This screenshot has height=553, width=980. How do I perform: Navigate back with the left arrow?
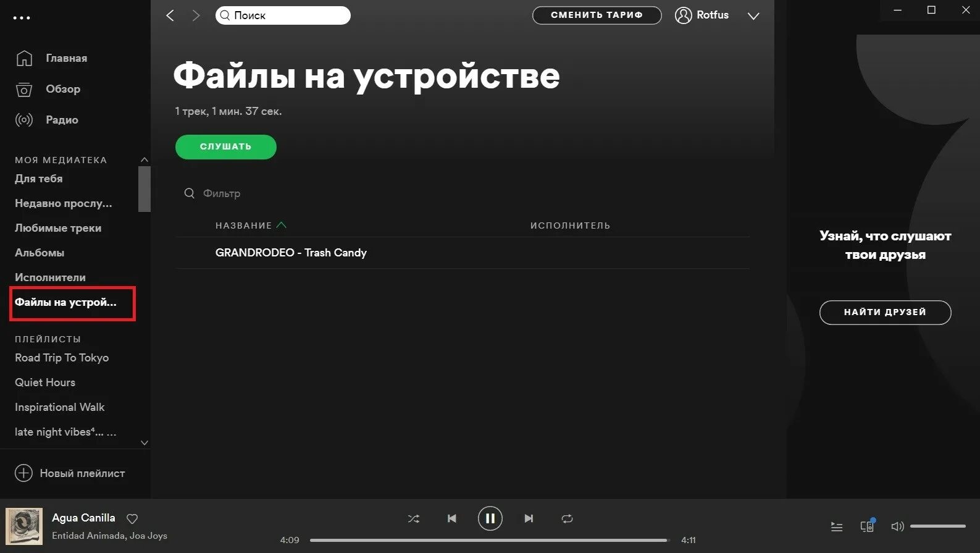[170, 15]
